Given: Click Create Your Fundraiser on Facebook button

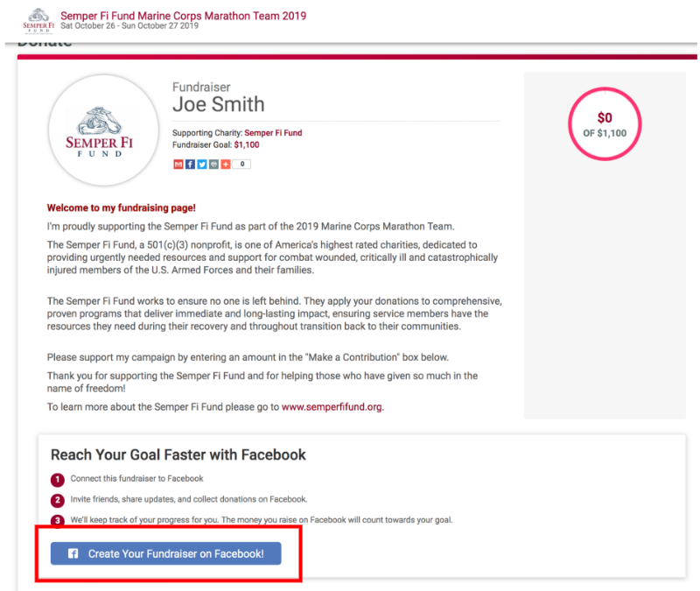Looking at the screenshot, I should click(x=165, y=553).
